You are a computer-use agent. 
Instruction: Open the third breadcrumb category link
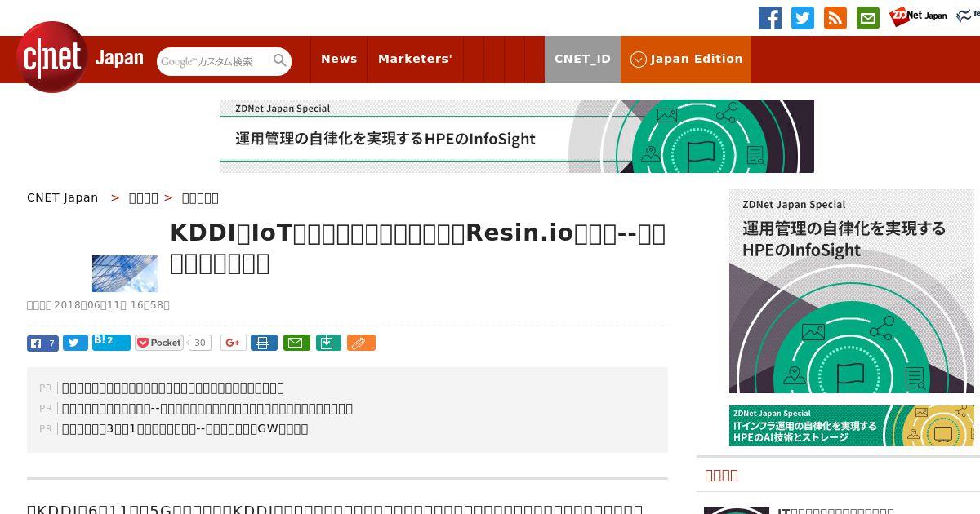coord(200,197)
